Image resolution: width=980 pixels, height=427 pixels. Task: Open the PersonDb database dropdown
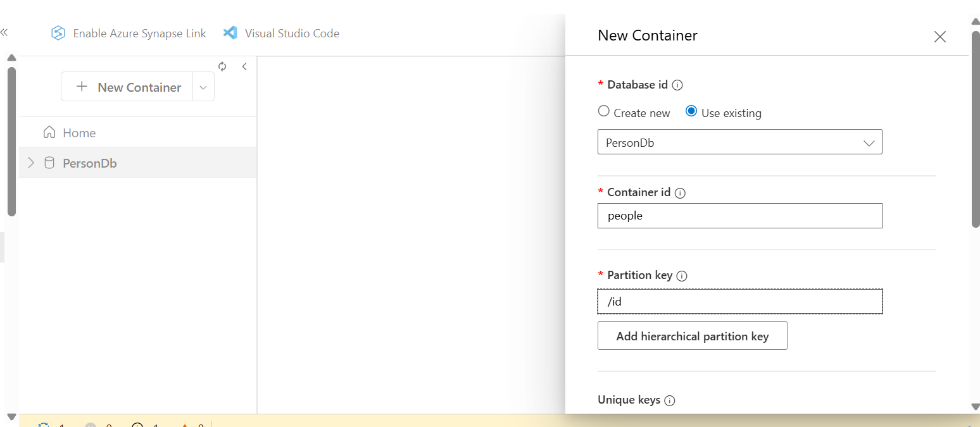pyautogui.click(x=739, y=142)
